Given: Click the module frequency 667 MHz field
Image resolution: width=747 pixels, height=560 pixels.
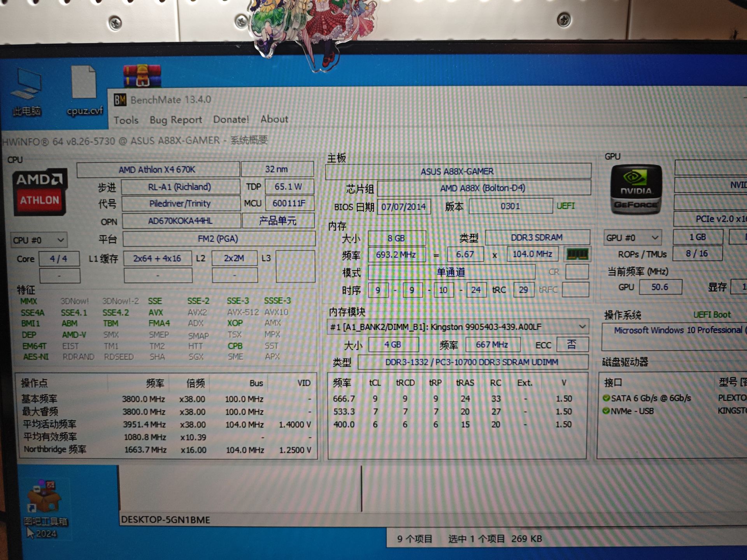Looking at the screenshot, I should 492,345.
